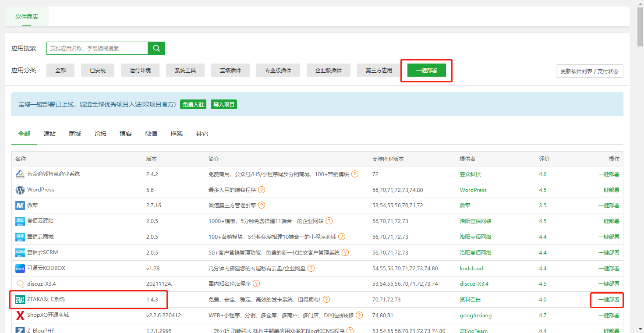The height and width of the screenshot is (333, 644).
Task: Select the 系统工具 category
Action: point(185,70)
